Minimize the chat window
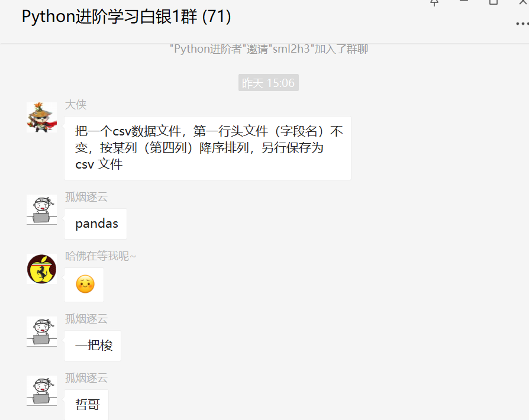The image size is (529, 420). click(x=465, y=2)
